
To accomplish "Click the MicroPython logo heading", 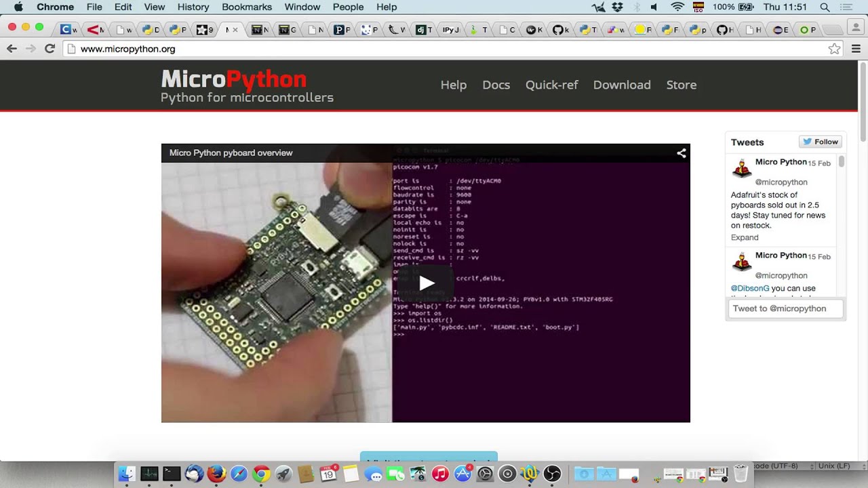I will click(233, 79).
